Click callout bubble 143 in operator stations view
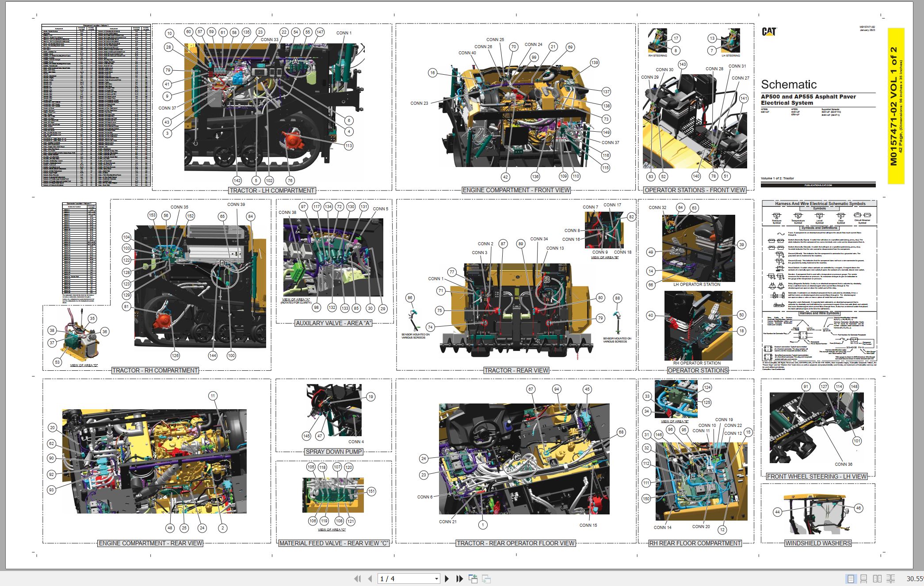 (683, 65)
